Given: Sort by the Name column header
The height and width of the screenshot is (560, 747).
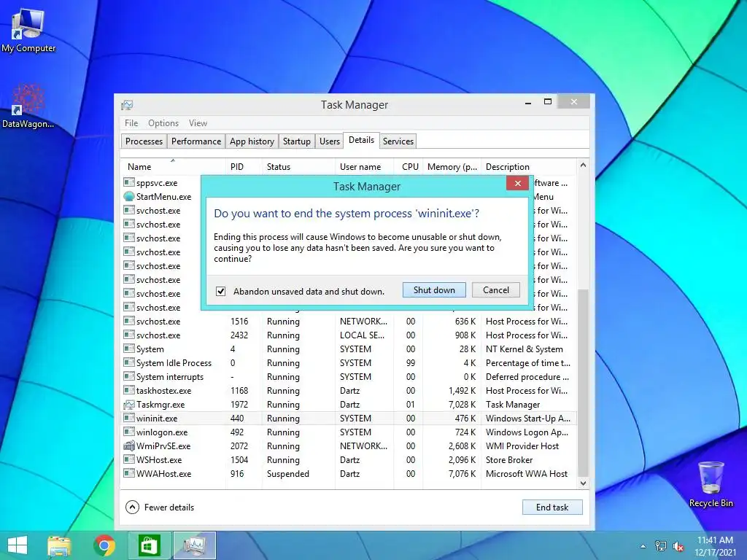Looking at the screenshot, I should coord(173,167).
